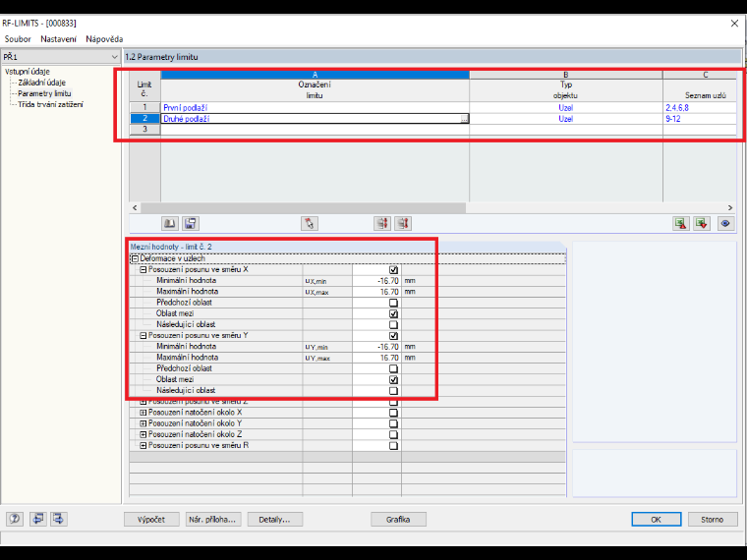
Task: Cancel with the Storno button
Action: [713, 520]
